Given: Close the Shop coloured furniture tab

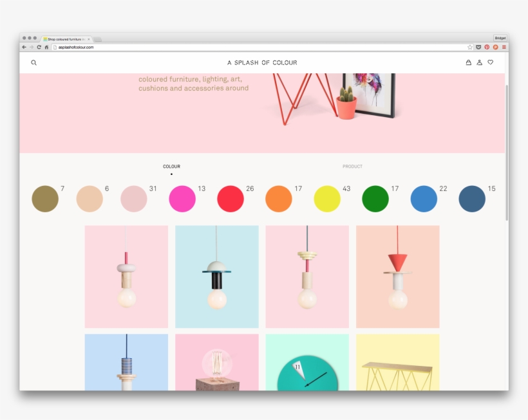Looking at the screenshot, I should 89,39.
